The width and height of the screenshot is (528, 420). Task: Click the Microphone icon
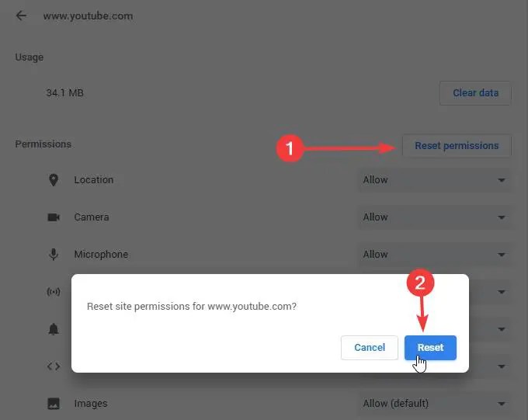pos(54,255)
